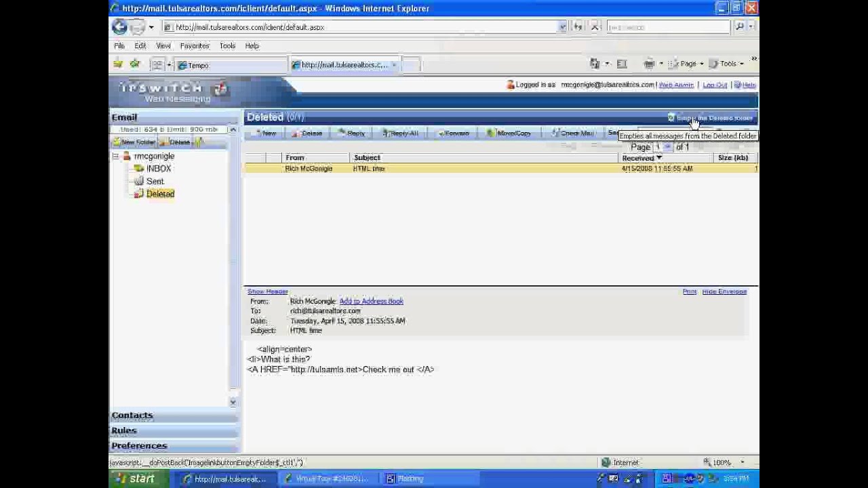Open a new blank browser tab
The image size is (868, 488).
410,65
